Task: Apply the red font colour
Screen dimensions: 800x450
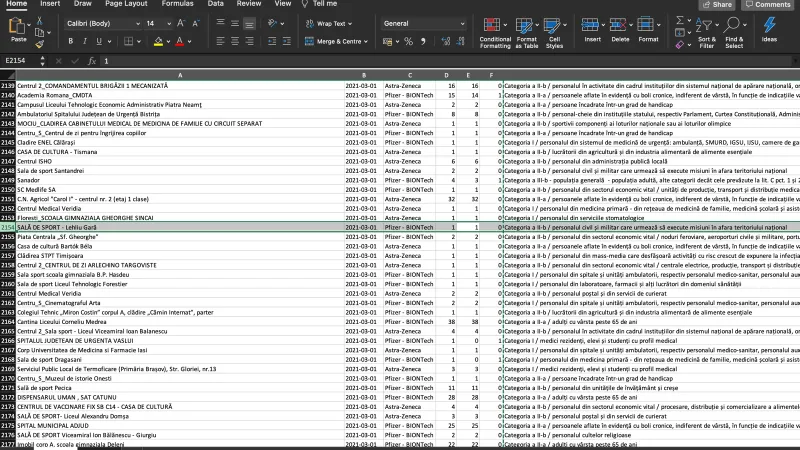Action: tap(180, 41)
